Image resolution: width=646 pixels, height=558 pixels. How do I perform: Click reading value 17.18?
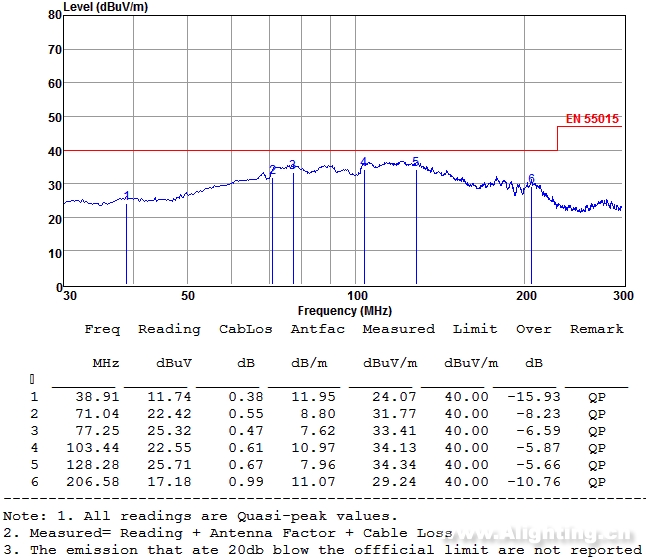(x=169, y=482)
